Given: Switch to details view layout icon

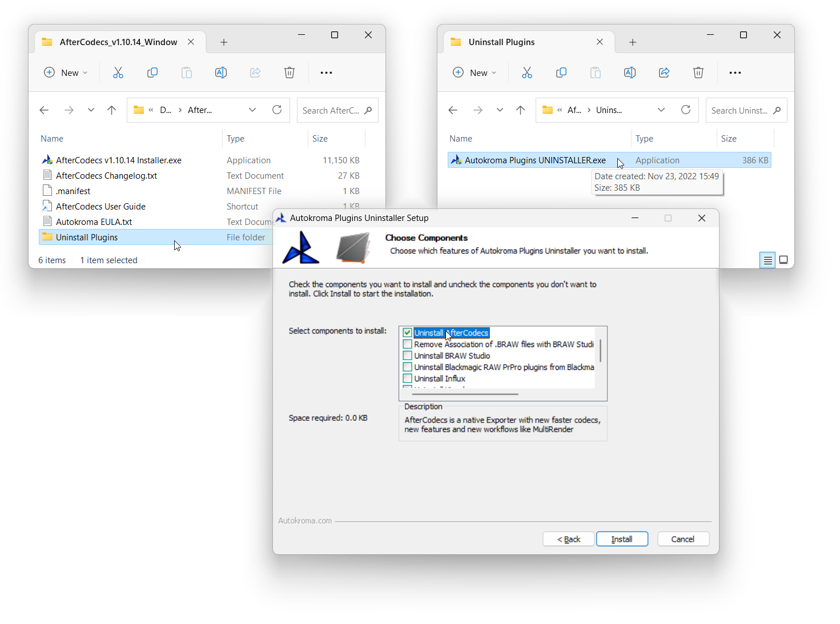Looking at the screenshot, I should coord(767,260).
